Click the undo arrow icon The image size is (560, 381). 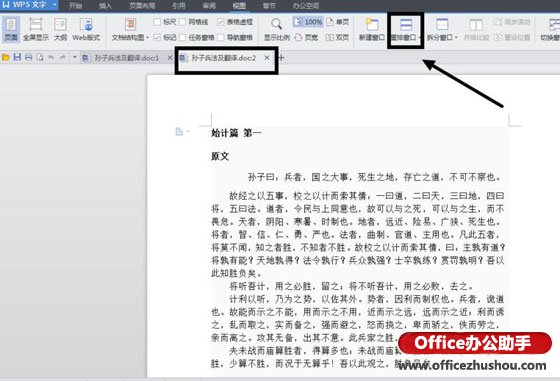click(51, 57)
